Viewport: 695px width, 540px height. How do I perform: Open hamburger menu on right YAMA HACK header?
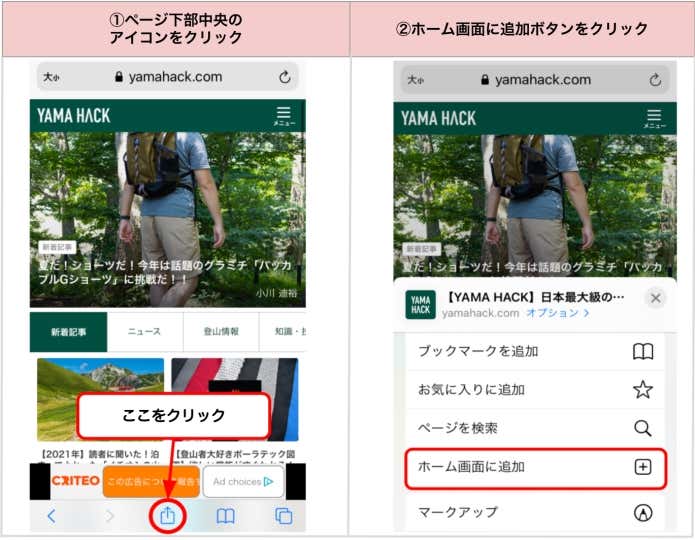654,118
